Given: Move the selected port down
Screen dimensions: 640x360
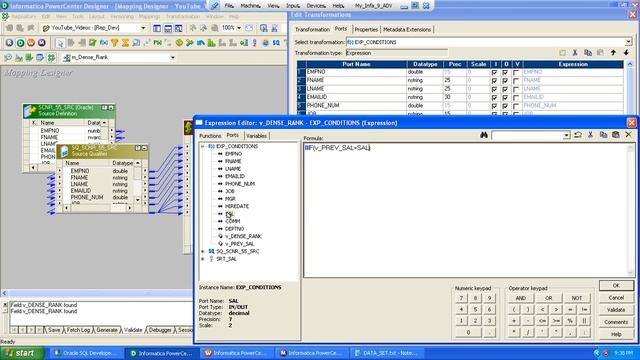Looking at the screenshot, I should (x=626, y=53).
